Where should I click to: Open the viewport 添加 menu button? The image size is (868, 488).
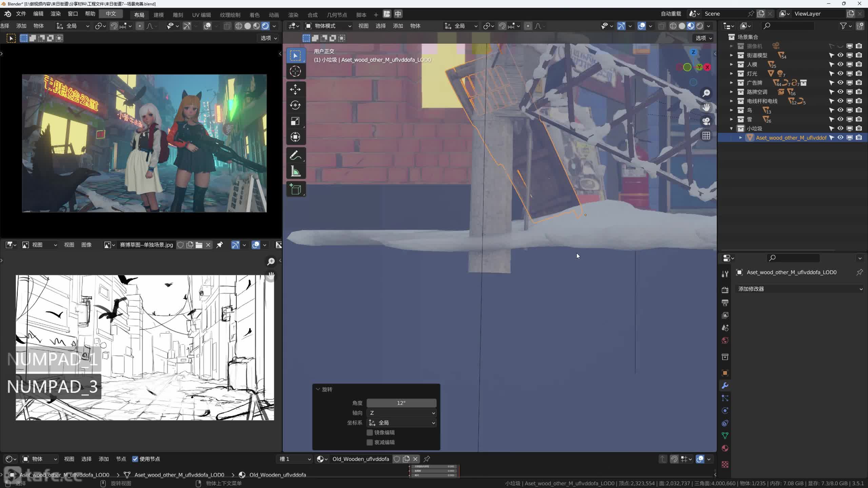coord(398,26)
